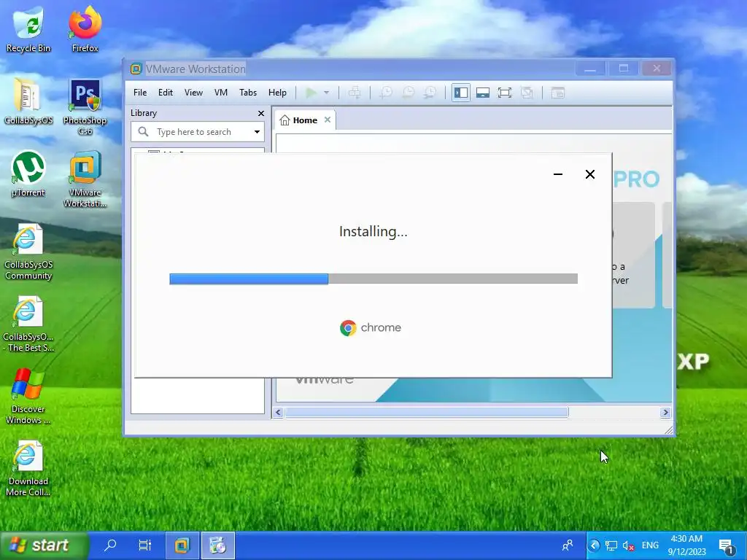This screenshot has height=560, width=747.
Task: Open the CollabSysOS Community shortcut
Action: click(x=28, y=252)
